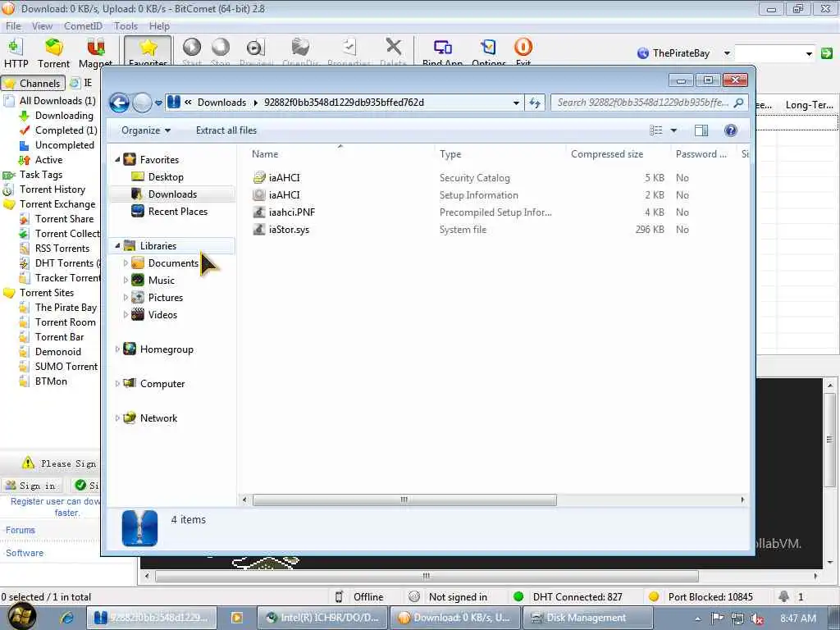This screenshot has width=840, height=630.
Task: Open the Organize dropdown menu
Action: tap(146, 130)
